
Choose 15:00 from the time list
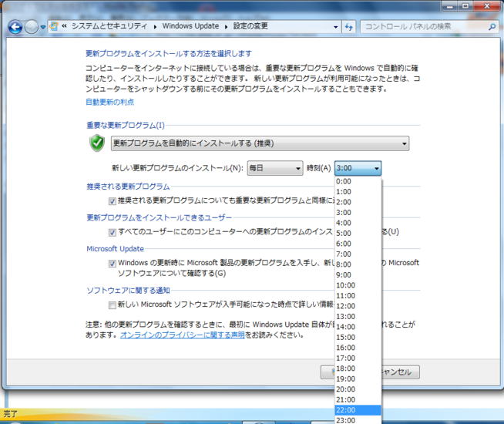point(358,337)
